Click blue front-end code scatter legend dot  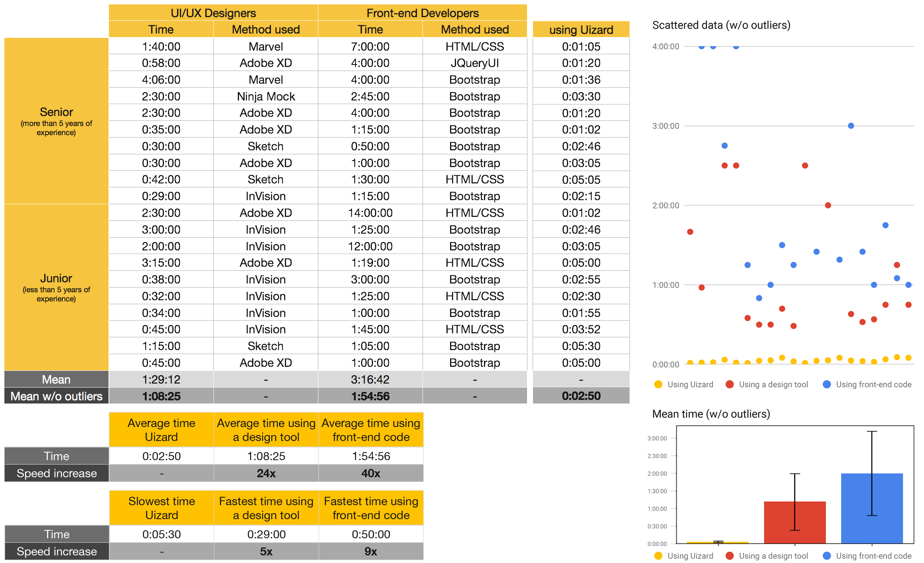[827, 384]
